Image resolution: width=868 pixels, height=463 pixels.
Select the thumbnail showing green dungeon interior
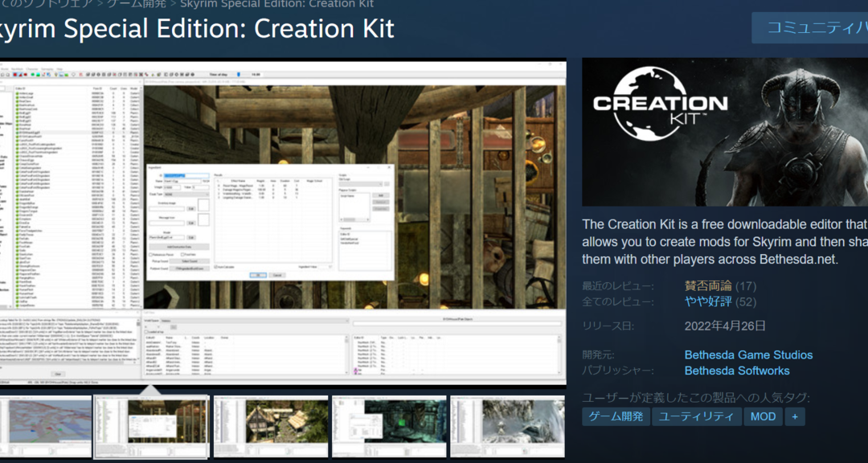tap(389, 425)
